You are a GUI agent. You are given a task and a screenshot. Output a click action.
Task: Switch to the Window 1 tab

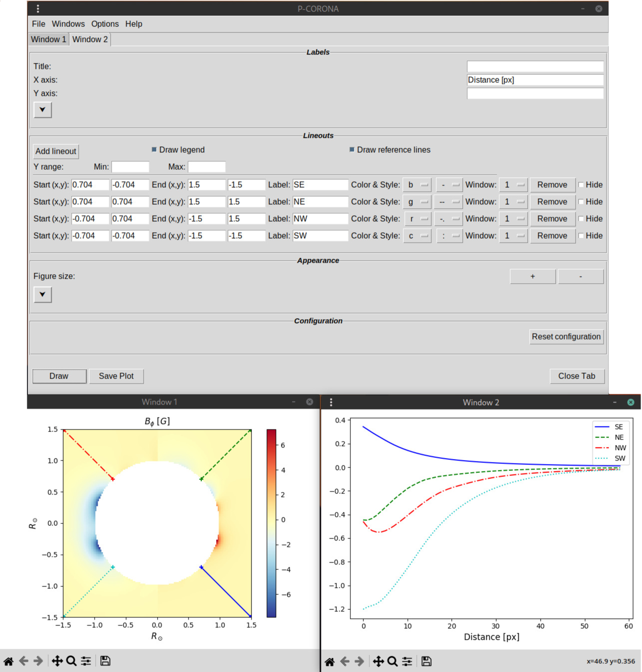tap(49, 39)
